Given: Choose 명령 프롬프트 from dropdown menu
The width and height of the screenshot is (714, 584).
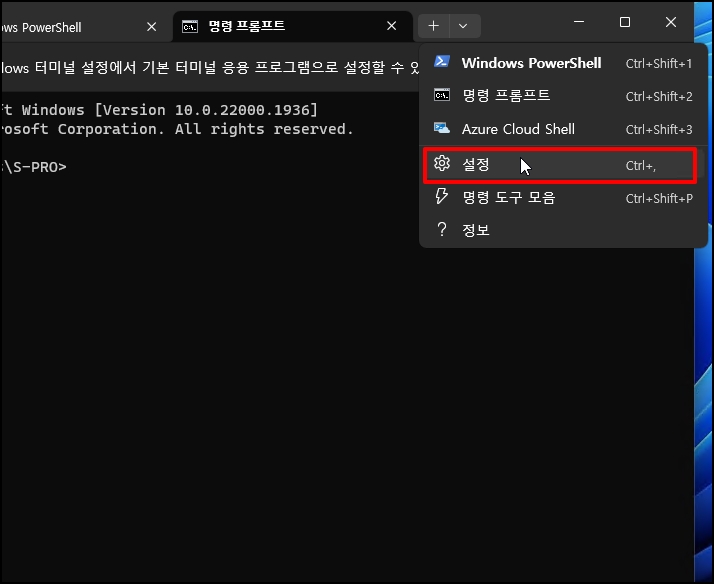Looking at the screenshot, I should (563, 96).
